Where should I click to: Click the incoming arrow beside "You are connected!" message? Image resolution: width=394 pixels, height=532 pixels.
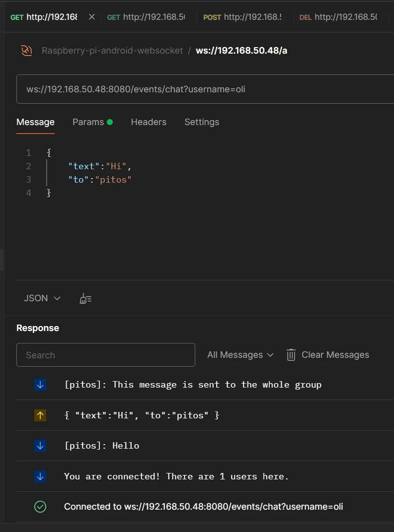click(40, 476)
